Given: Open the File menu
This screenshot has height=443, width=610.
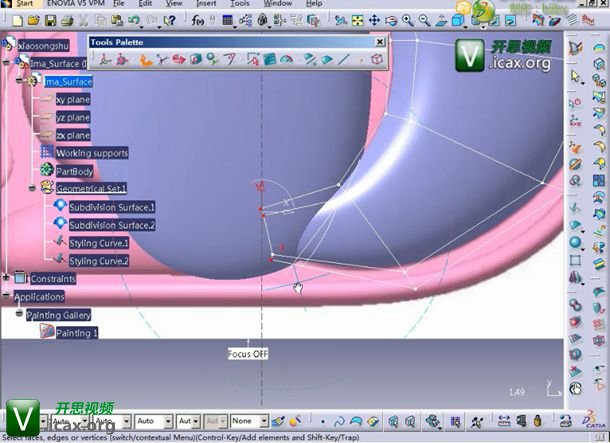Looking at the screenshot, I should tap(119, 4).
